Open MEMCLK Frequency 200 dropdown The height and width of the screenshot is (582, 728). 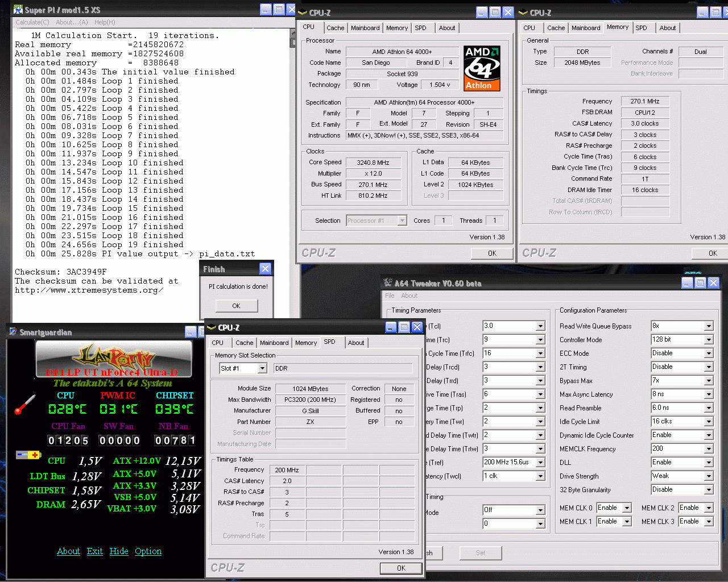point(709,449)
